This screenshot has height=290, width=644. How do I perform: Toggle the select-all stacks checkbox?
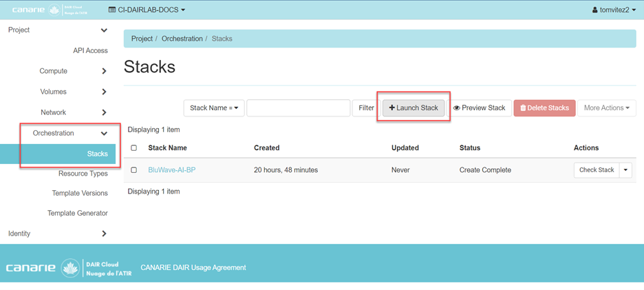coord(134,148)
